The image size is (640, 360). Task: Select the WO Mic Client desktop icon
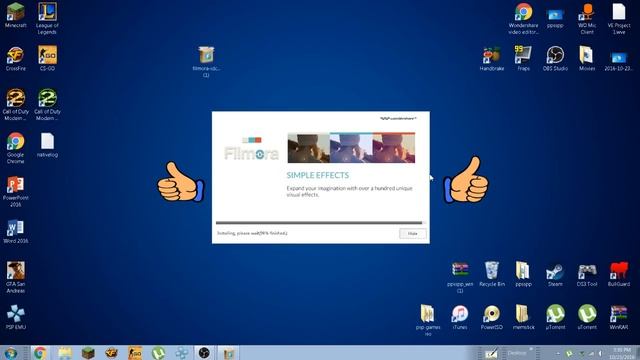tap(587, 18)
